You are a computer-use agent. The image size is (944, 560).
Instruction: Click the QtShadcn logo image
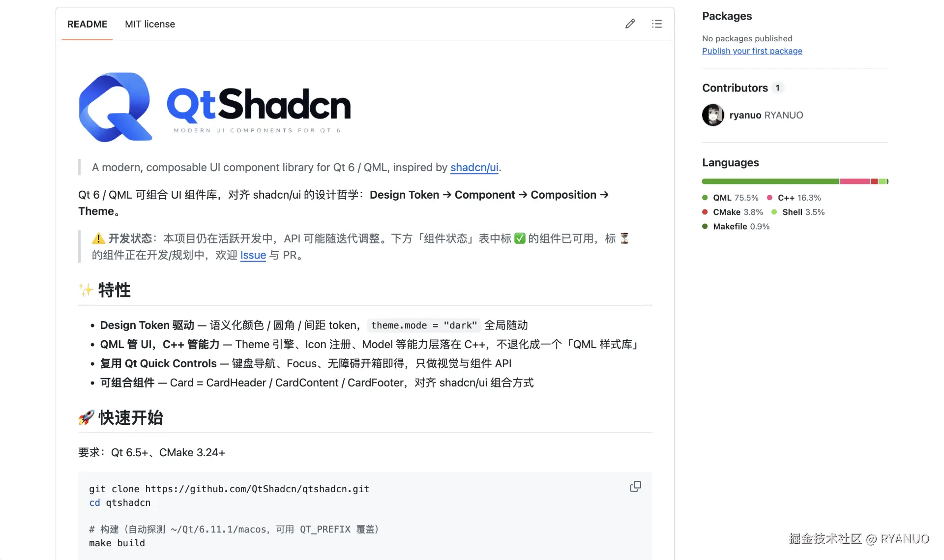click(x=215, y=107)
